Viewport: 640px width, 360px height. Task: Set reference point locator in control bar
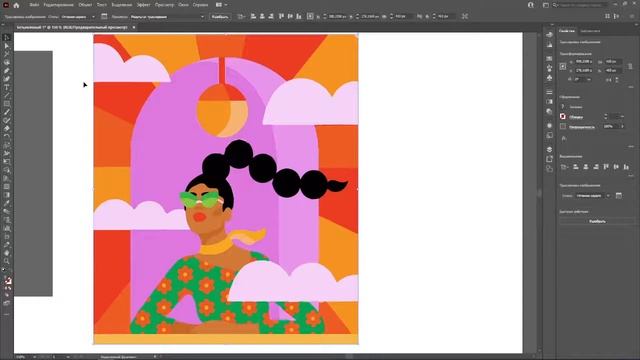pos(310,16)
